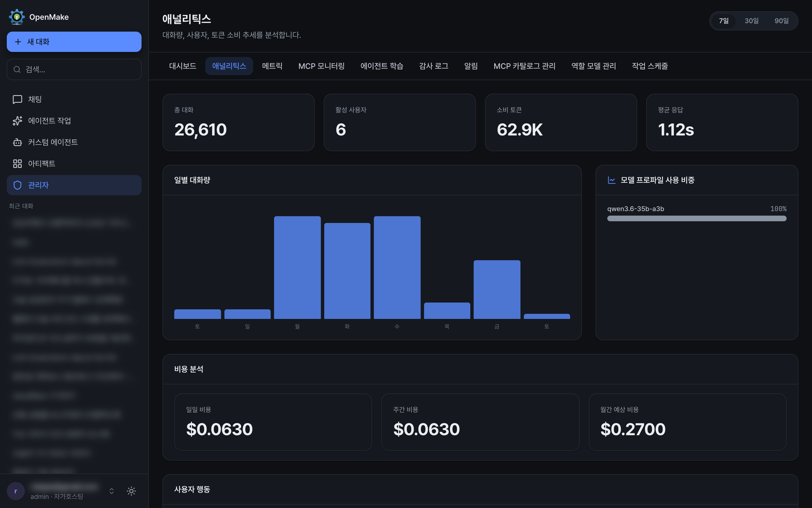The image size is (812, 508).
Task: Open the 애널리틱스 tab
Action: 229,66
